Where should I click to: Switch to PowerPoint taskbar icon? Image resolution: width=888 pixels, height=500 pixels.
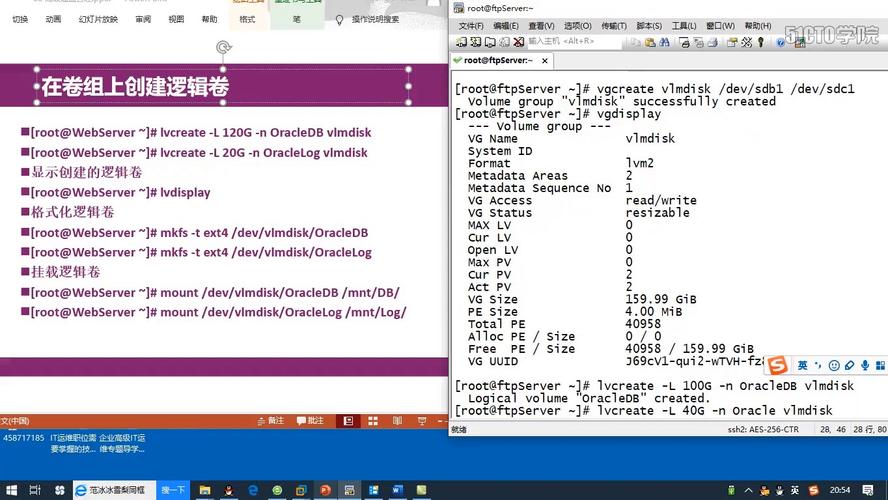[x=325, y=490]
